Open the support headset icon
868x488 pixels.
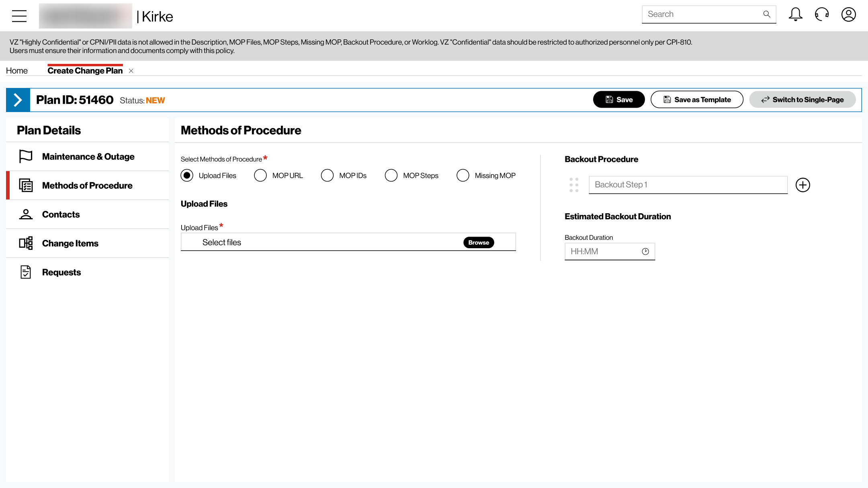click(x=822, y=14)
